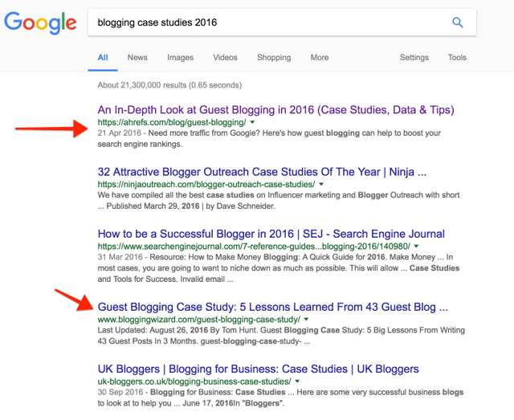Click the About 21,300,000 results text
The image size is (514, 420).
[x=169, y=85]
